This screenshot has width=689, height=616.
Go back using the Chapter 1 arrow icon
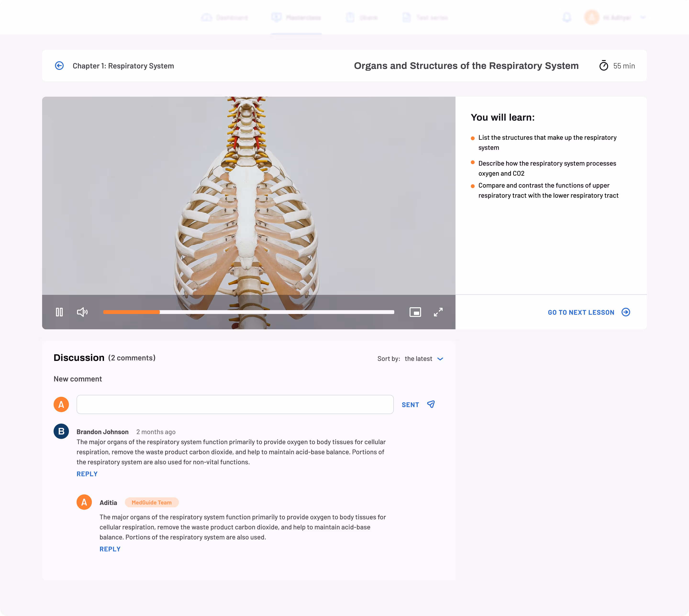click(59, 66)
